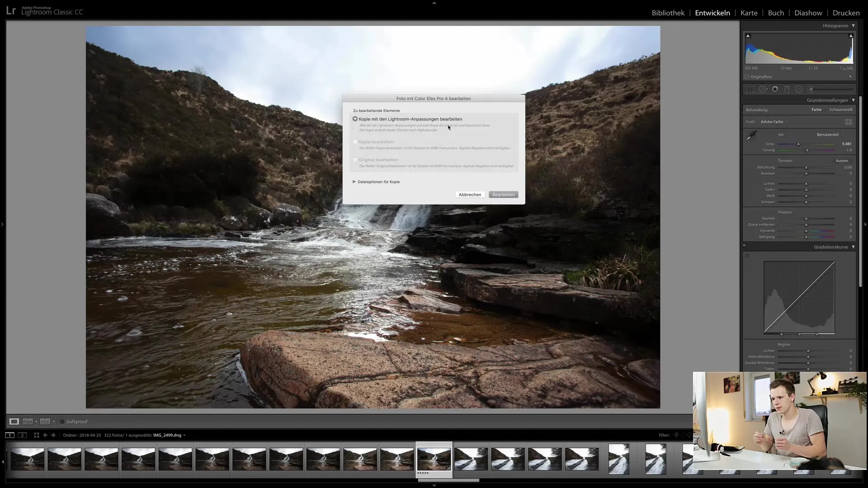The width and height of the screenshot is (868, 488).
Task: Switch to loupe view mode
Action: (14, 422)
